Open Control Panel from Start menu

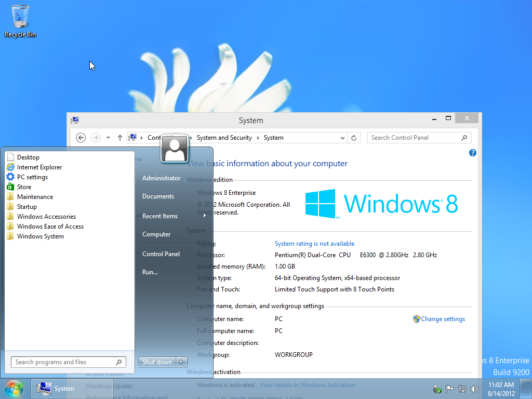tap(161, 254)
